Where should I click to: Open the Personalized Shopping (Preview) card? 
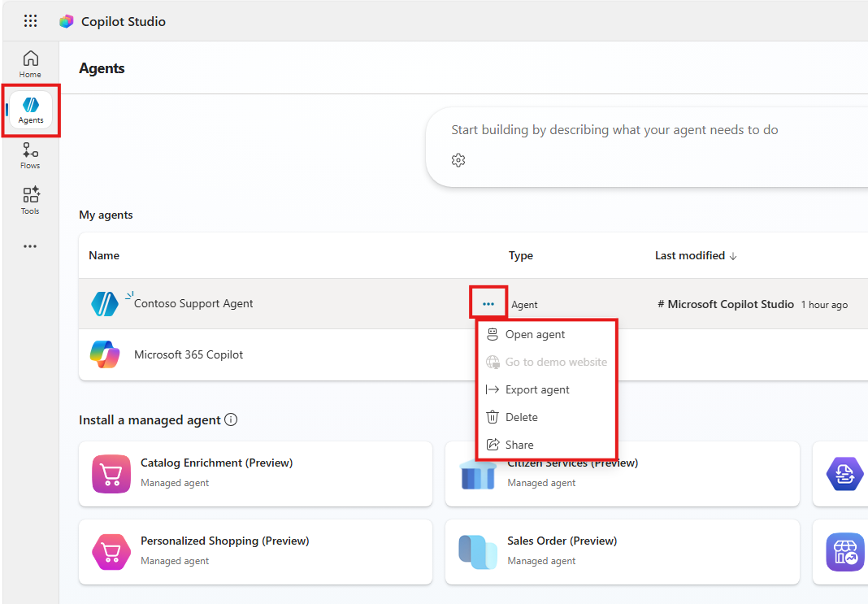pyautogui.click(x=256, y=552)
